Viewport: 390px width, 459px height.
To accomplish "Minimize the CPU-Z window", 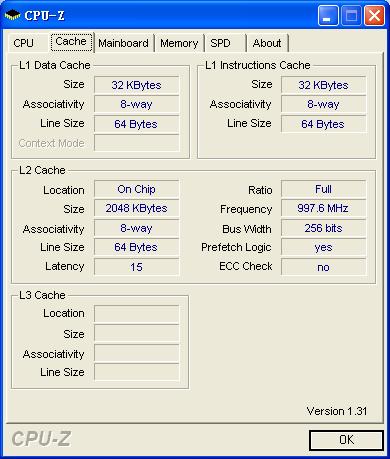I will click(x=328, y=16).
